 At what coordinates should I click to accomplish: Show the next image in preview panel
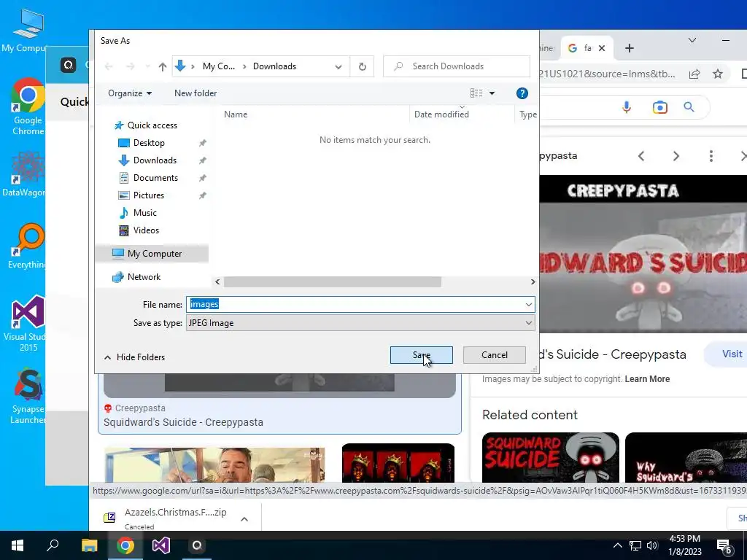tap(676, 156)
